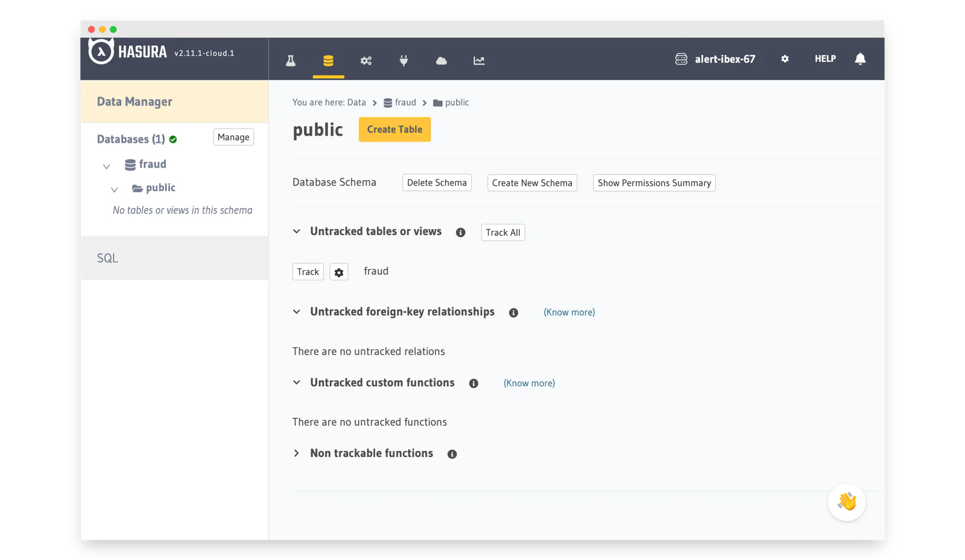Track the fraud table

pyautogui.click(x=308, y=272)
